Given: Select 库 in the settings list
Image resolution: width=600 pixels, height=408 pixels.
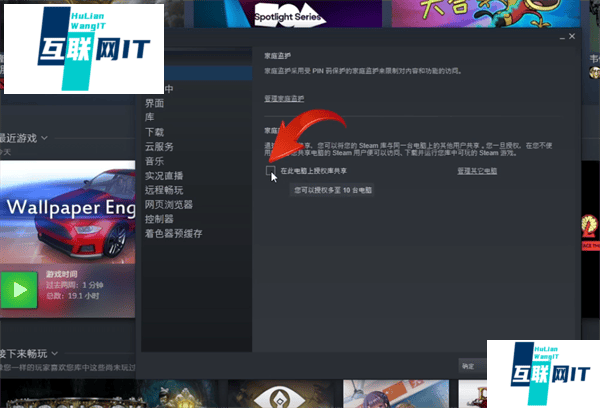Looking at the screenshot, I should click(149, 117).
